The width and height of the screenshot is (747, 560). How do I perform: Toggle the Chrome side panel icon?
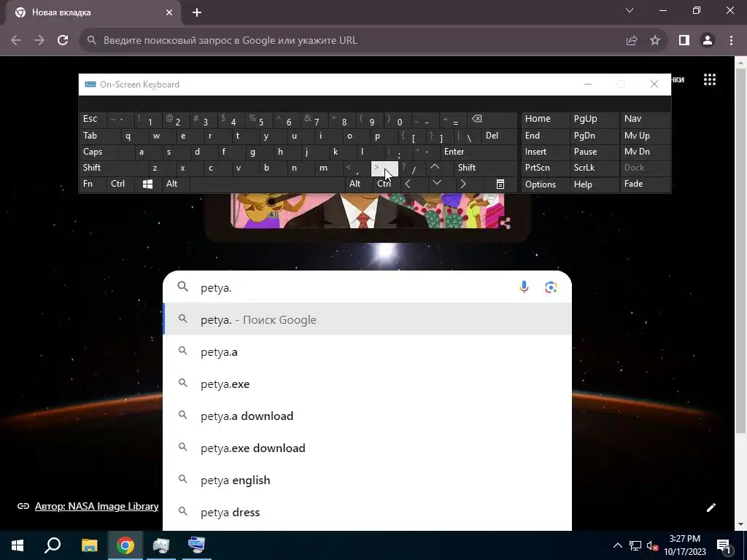coord(684,41)
